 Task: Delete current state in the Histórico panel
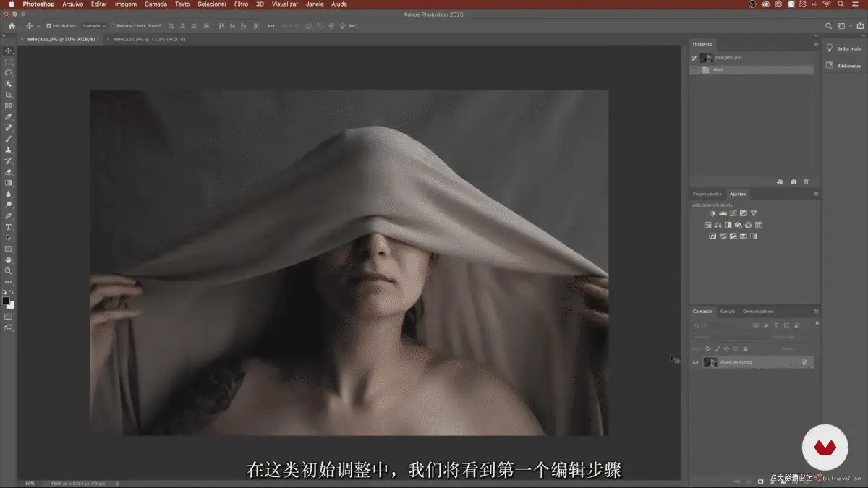point(806,181)
